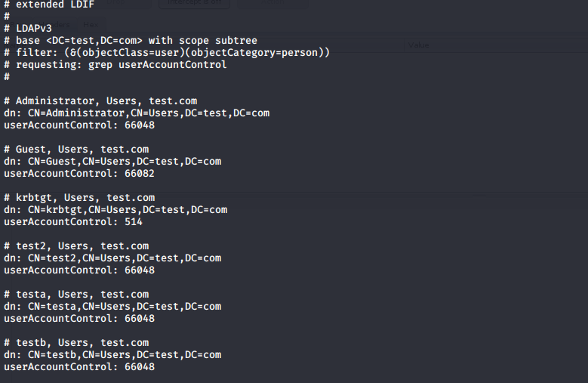Click the '# krbtgt, Users, test.com' comment
This screenshot has height=383, width=588.
79,198
